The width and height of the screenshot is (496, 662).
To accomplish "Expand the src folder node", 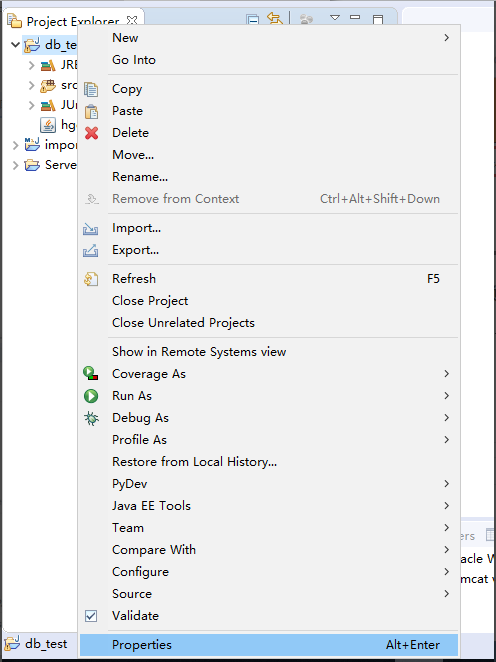I will point(31,85).
